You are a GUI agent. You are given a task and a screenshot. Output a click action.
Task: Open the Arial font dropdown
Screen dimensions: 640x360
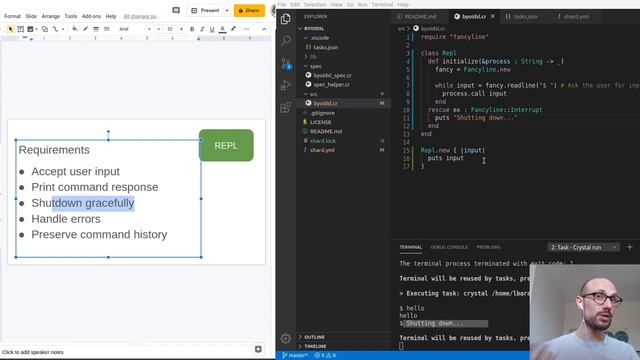(135, 29)
